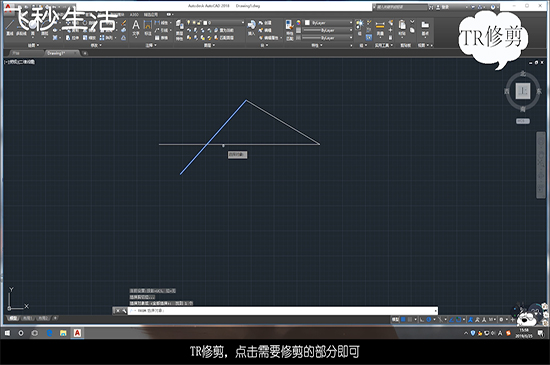
Task: Click the Erase brush icon in Modify panel
Action: coord(123,23)
